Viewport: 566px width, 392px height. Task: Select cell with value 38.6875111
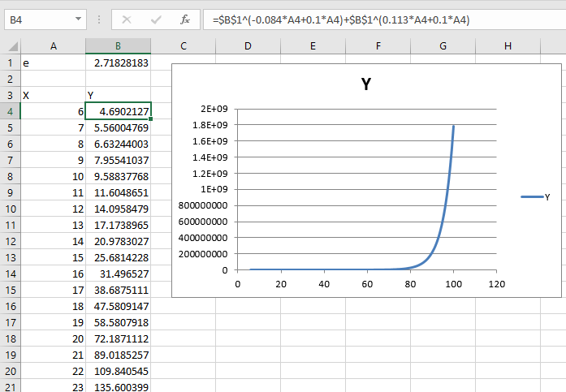pos(118,290)
